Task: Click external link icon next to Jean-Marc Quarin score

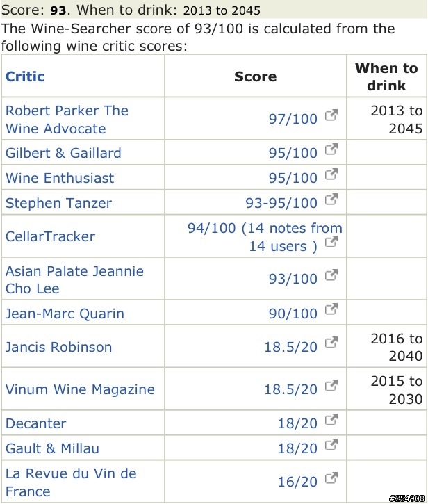Action: click(331, 309)
